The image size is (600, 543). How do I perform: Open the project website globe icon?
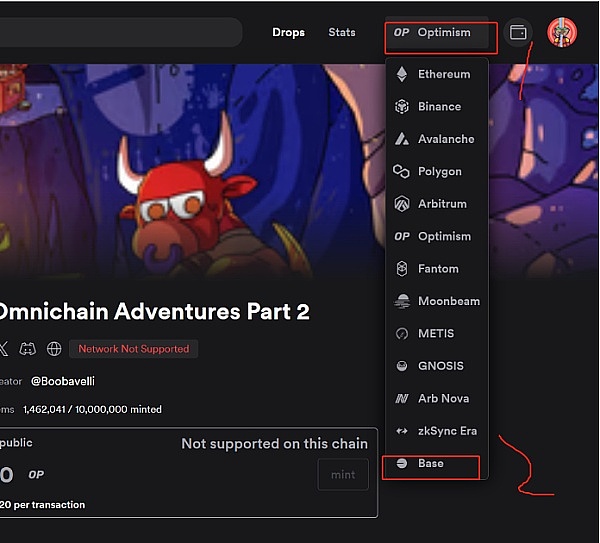pyautogui.click(x=54, y=349)
